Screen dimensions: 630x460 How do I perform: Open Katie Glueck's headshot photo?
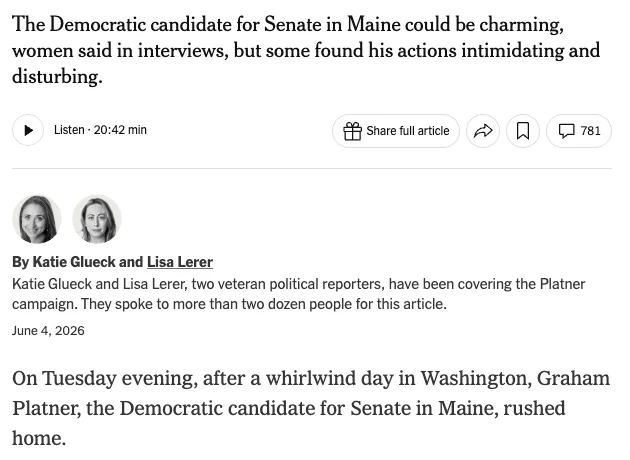(x=37, y=219)
